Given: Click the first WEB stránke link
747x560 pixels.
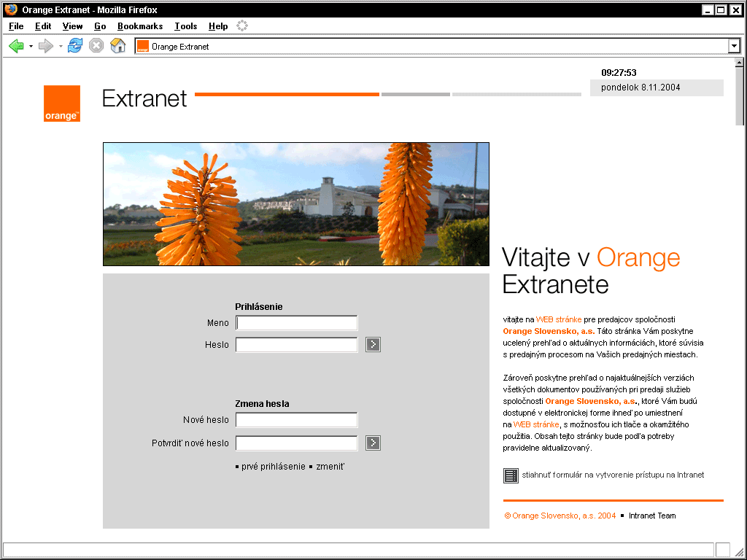Looking at the screenshot, I should point(559,319).
